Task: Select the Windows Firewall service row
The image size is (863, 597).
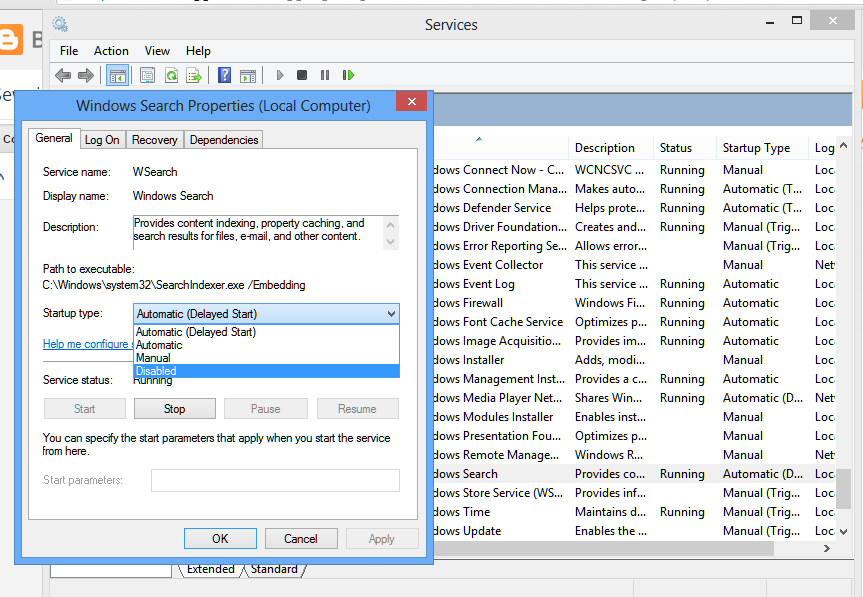Action: click(633, 303)
